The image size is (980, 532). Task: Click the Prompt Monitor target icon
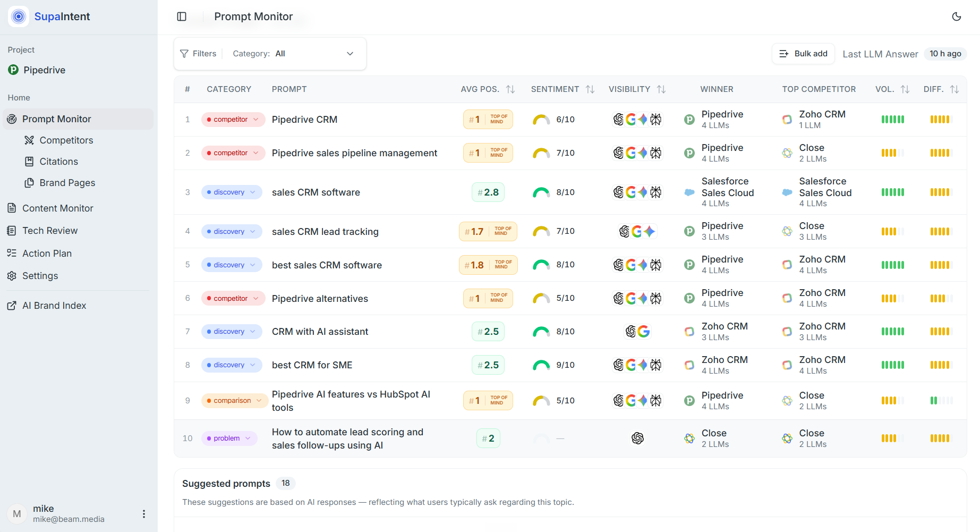[12, 119]
